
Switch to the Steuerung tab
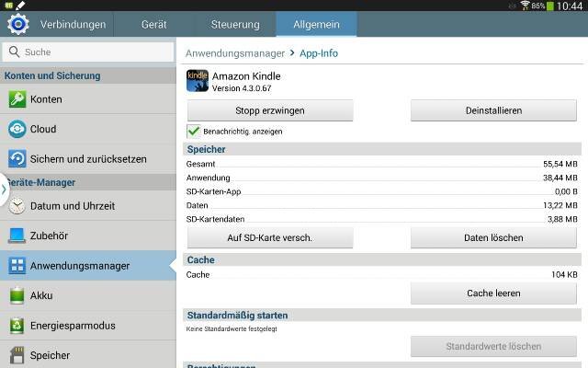coord(235,25)
